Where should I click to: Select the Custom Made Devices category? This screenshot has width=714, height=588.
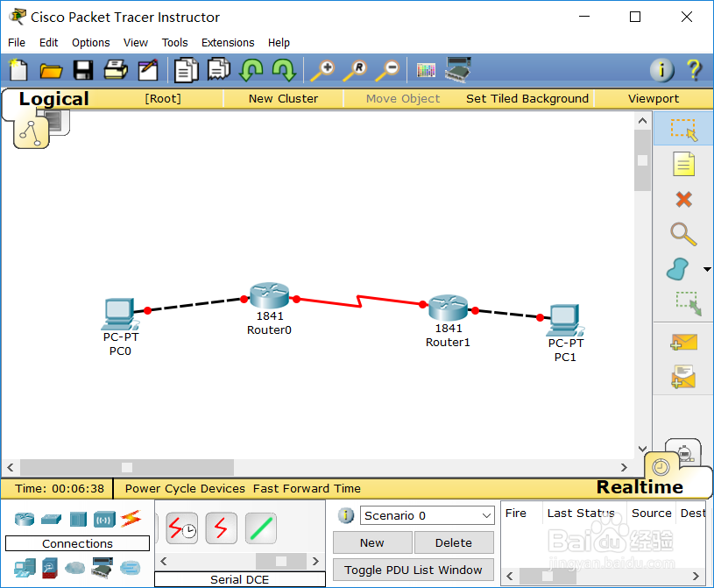[103, 568]
